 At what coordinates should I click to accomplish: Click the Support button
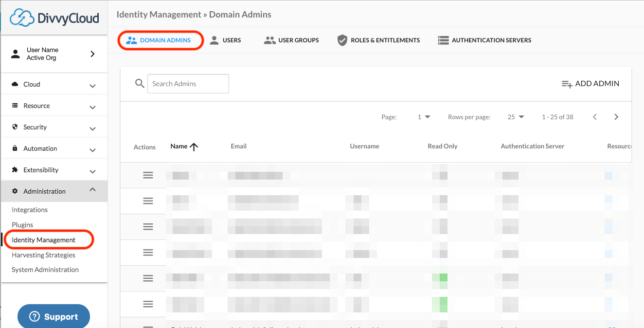pyautogui.click(x=54, y=317)
